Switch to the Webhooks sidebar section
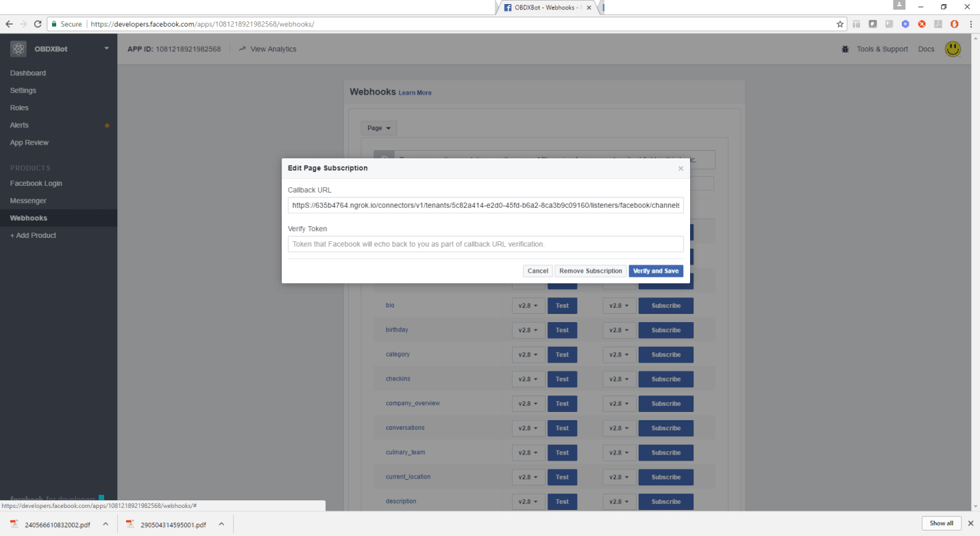 click(27, 218)
